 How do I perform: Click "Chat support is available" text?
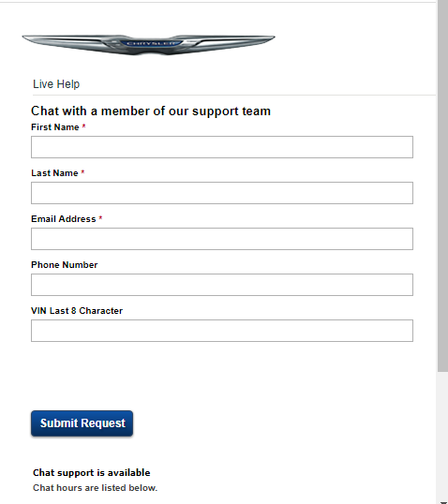click(92, 473)
